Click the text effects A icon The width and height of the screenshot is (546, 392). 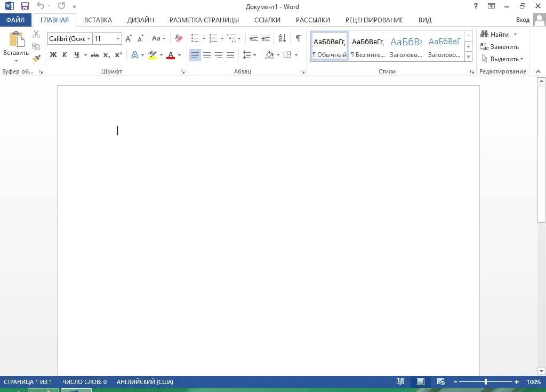tap(135, 55)
